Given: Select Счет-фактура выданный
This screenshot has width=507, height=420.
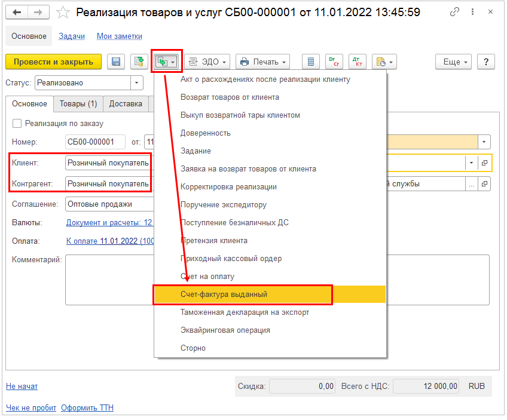Looking at the screenshot, I should (x=270, y=295).
